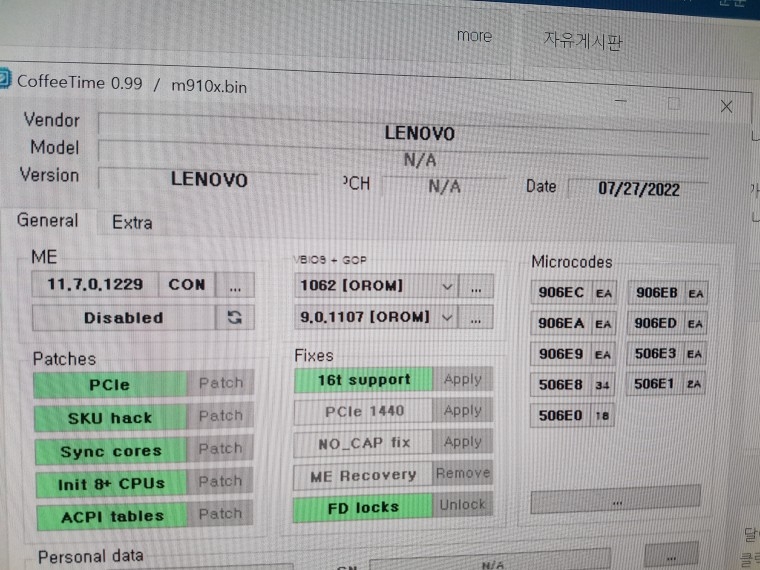The height and width of the screenshot is (570, 760).
Task: Click the Model field showing N/A
Action: tap(403, 158)
